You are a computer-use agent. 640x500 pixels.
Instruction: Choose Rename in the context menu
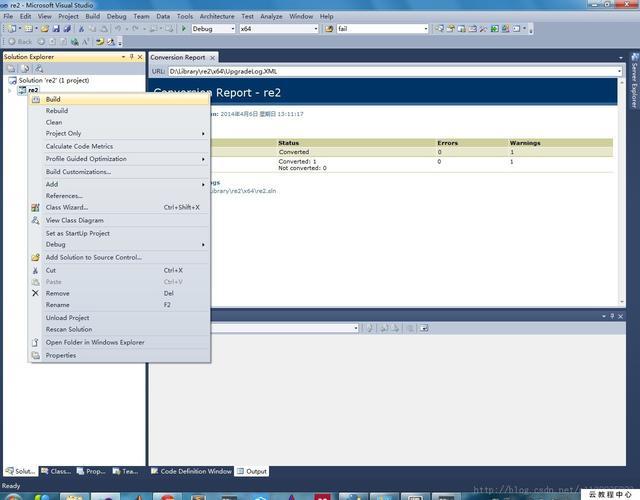click(x=119, y=305)
